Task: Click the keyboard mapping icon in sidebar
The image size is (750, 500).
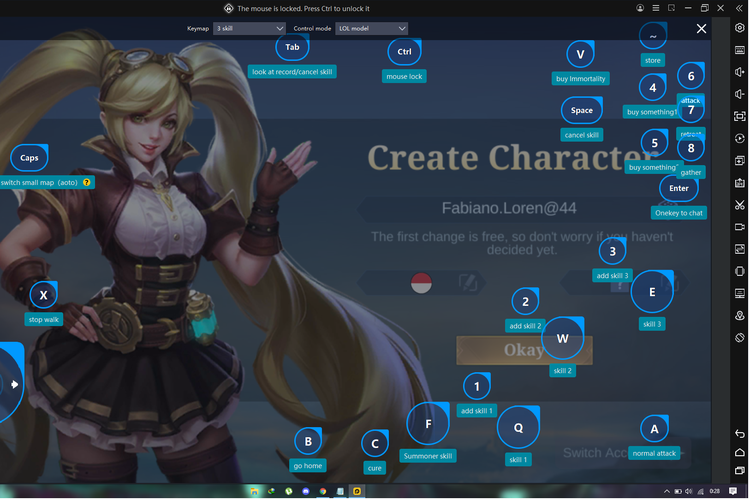Action: [740, 50]
